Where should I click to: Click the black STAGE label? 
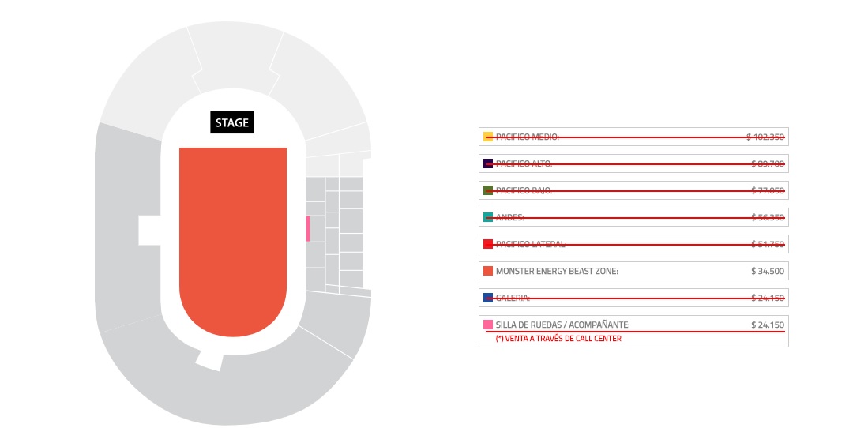pyautogui.click(x=232, y=122)
